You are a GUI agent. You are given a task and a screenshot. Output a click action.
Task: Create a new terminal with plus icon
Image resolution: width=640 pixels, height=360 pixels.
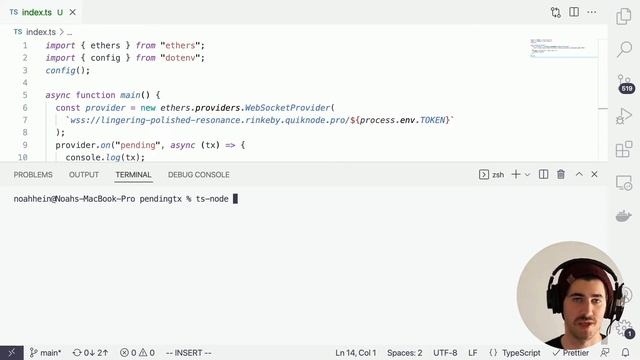[516, 175]
